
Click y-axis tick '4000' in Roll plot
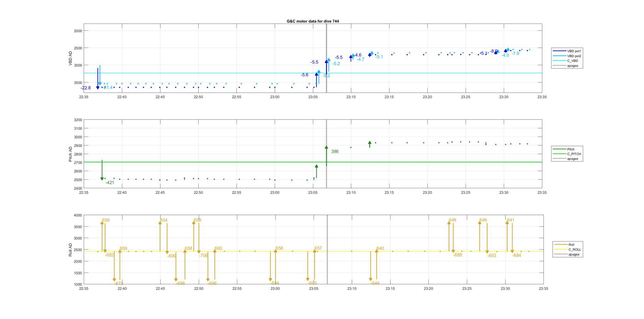coord(78,215)
